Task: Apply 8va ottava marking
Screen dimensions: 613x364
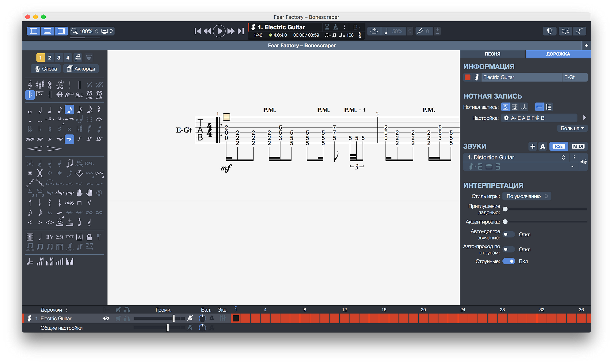Action: (x=69, y=95)
